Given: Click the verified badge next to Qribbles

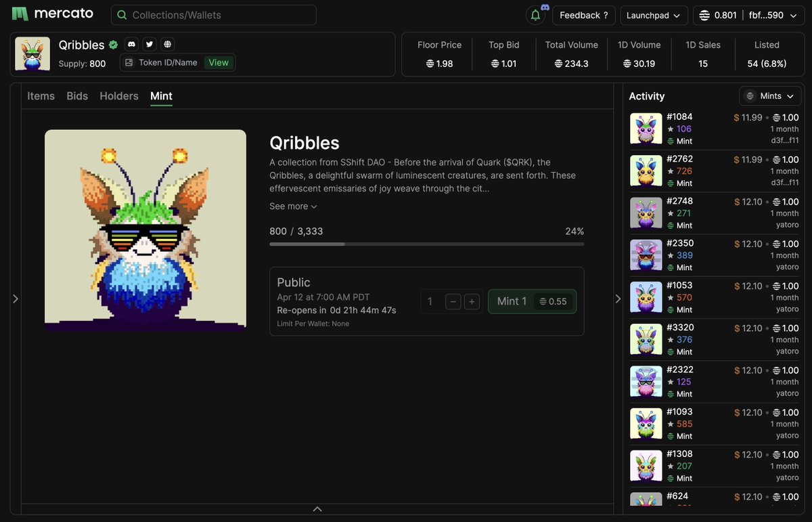Looking at the screenshot, I should tap(113, 45).
